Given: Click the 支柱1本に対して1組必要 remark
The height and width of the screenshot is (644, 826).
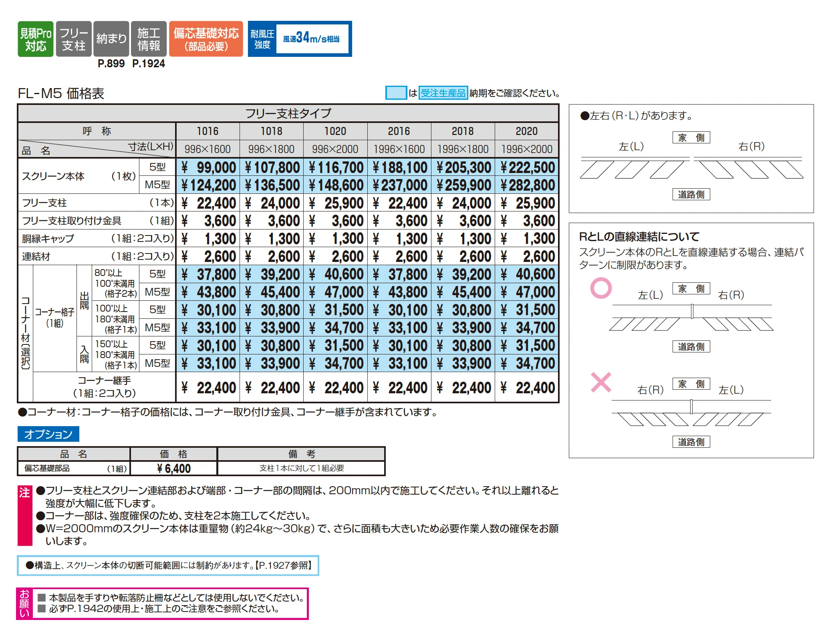Looking at the screenshot, I should point(301,468).
